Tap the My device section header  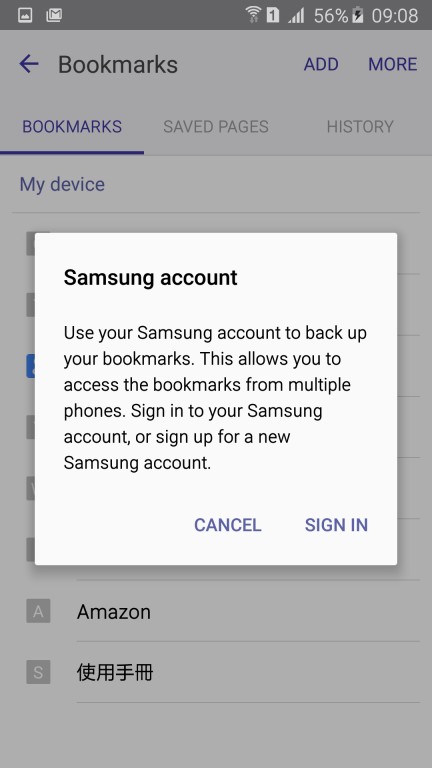(62, 185)
